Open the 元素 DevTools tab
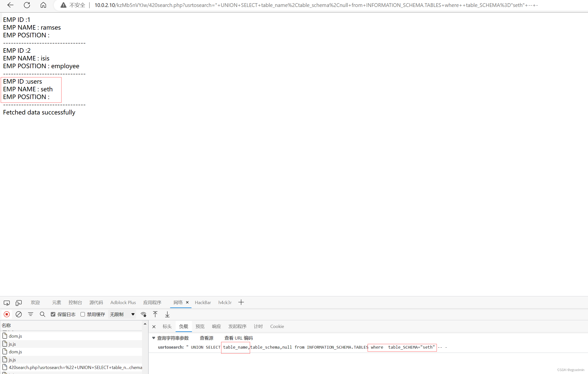This screenshot has height=374, width=588. click(x=57, y=302)
